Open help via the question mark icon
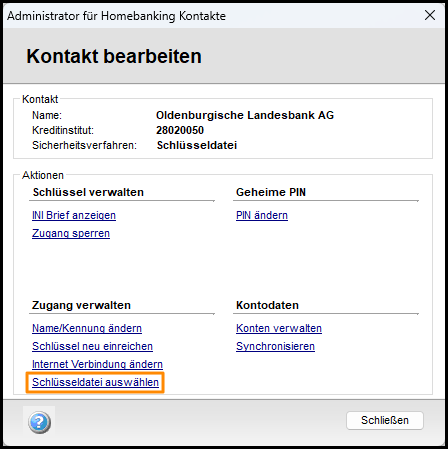The height and width of the screenshot is (449, 448). coord(39,422)
